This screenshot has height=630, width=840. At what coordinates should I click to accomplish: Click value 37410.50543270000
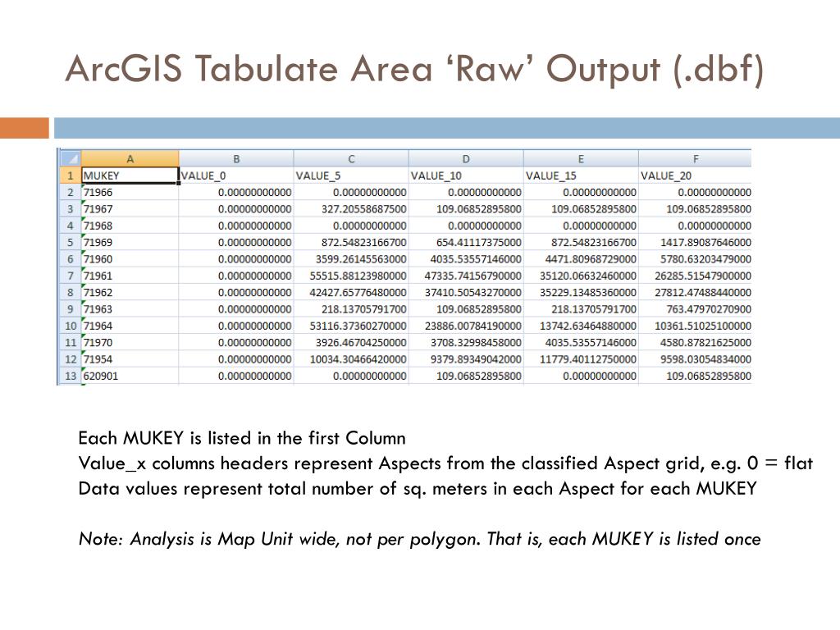[466, 293]
